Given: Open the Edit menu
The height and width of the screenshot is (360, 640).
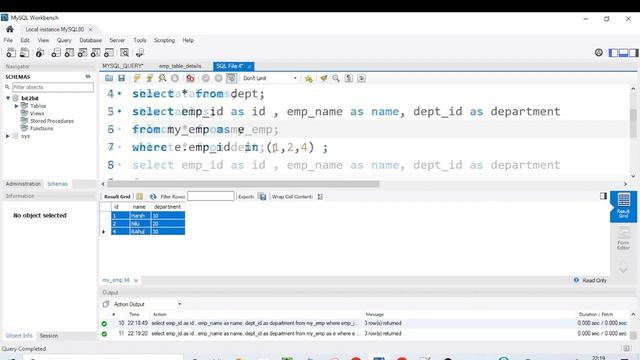Looking at the screenshot, I should [x=25, y=40].
